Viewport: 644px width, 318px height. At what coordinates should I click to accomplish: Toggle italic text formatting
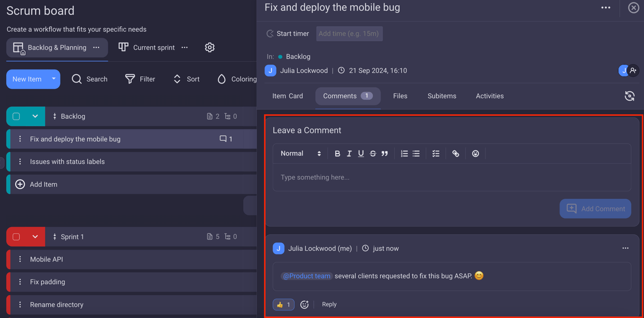(x=349, y=153)
